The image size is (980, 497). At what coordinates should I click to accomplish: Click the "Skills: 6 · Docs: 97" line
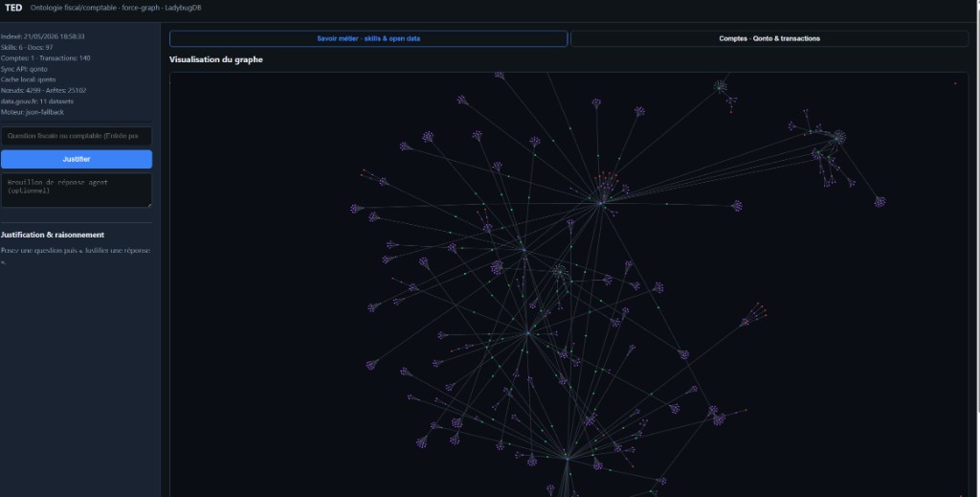[27, 48]
